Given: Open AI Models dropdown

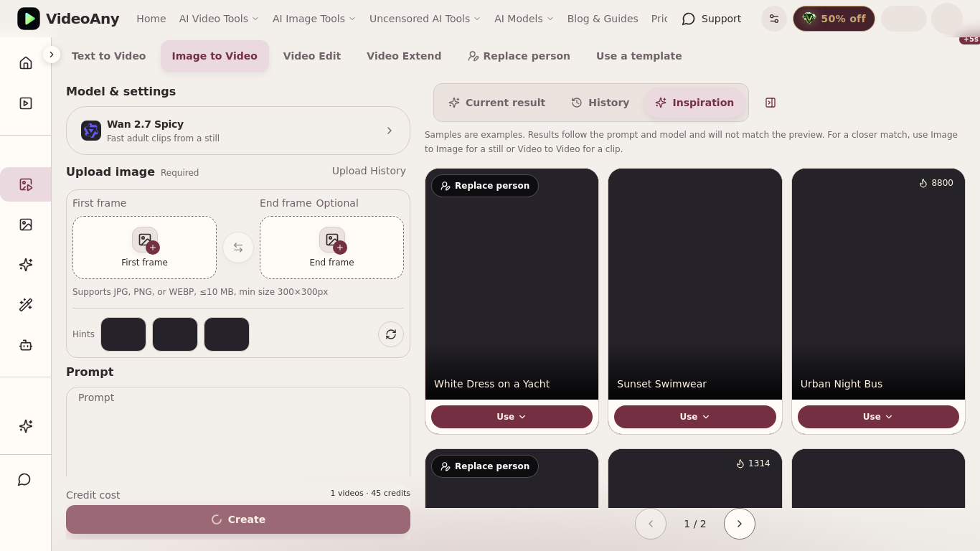Looking at the screenshot, I should (524, 19).
